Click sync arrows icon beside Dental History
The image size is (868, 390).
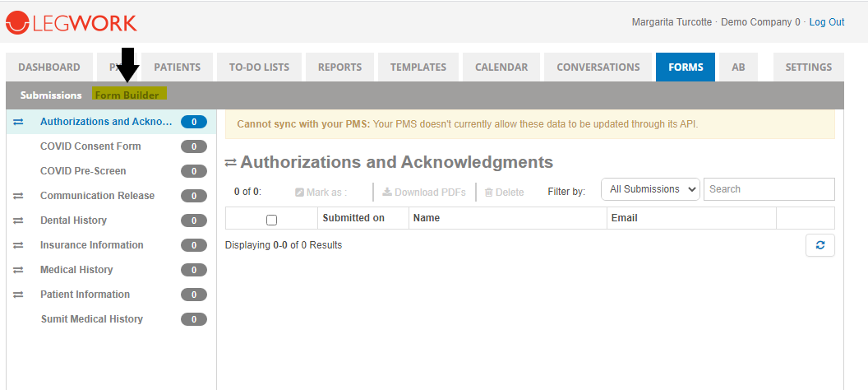click(x=19, y=221)
